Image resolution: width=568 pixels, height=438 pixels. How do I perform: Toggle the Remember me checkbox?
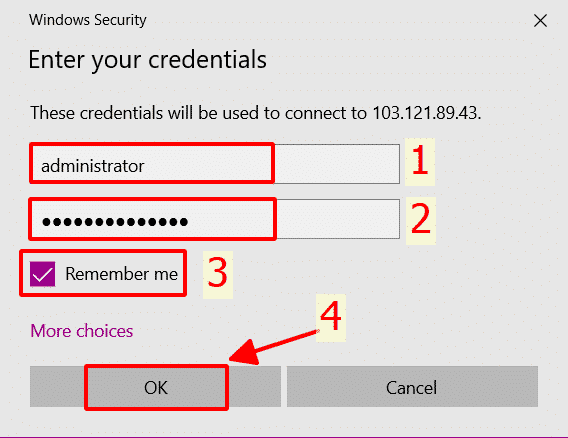tap(42, 274)
